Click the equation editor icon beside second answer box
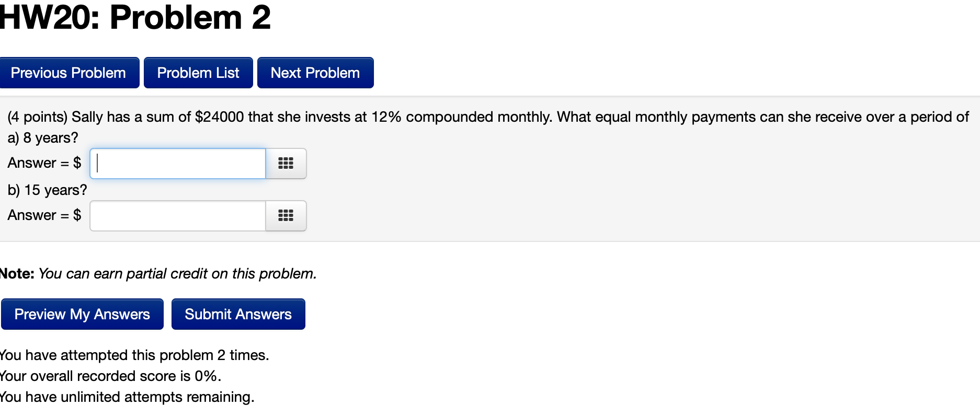The width and height of the screenshot is (980, 417). click(286, 216)
